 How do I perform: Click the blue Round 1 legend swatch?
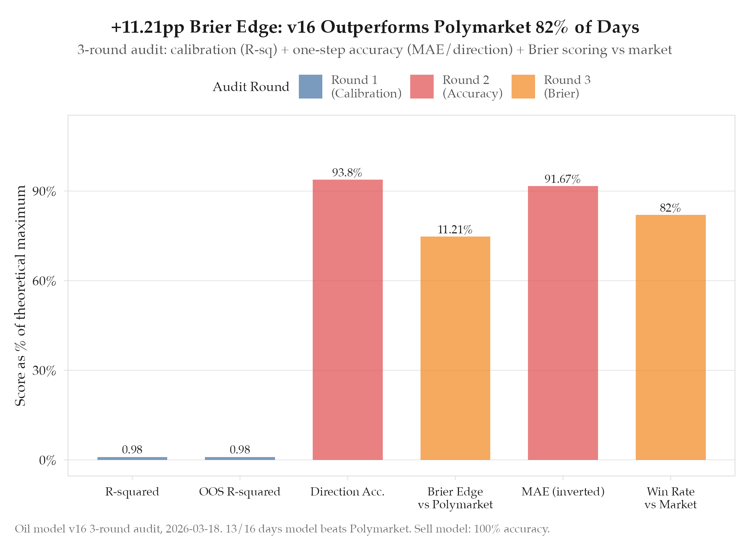[310, 86]
